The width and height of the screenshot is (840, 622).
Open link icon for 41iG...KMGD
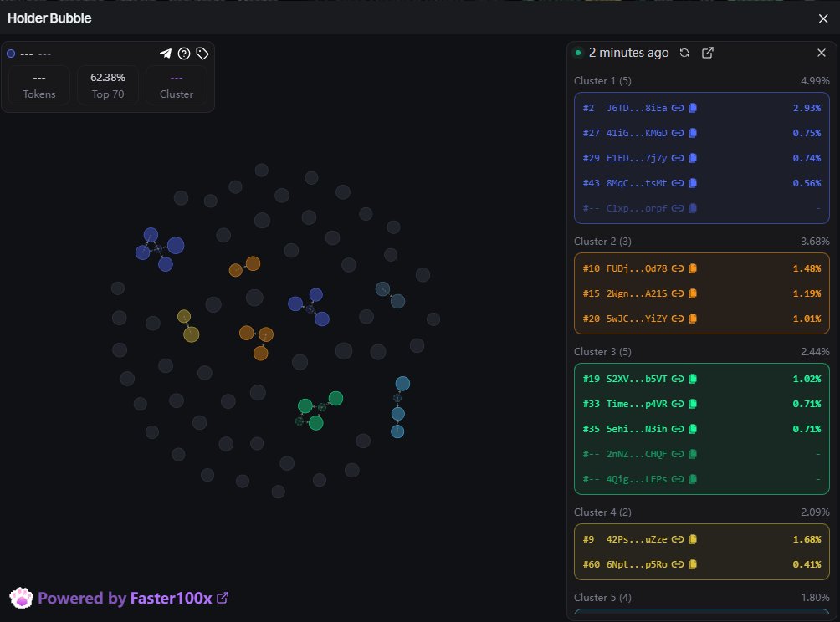[678, 133]
